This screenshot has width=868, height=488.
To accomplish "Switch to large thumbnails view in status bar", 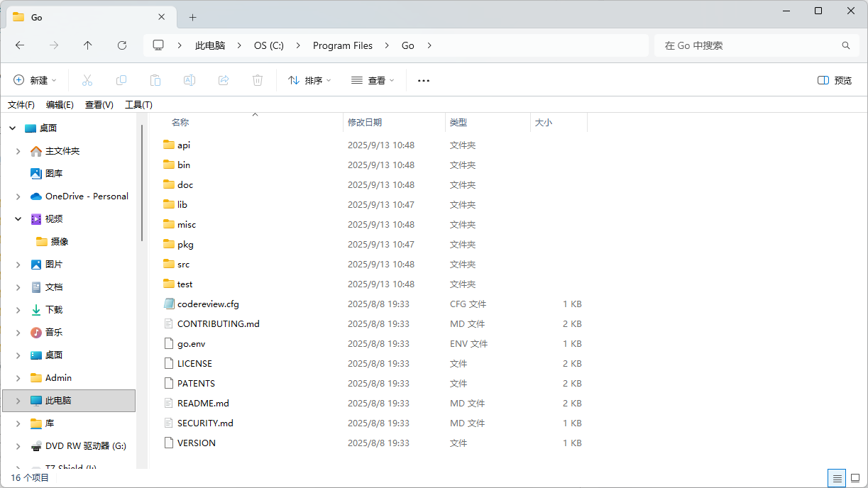I will (856, 478).
